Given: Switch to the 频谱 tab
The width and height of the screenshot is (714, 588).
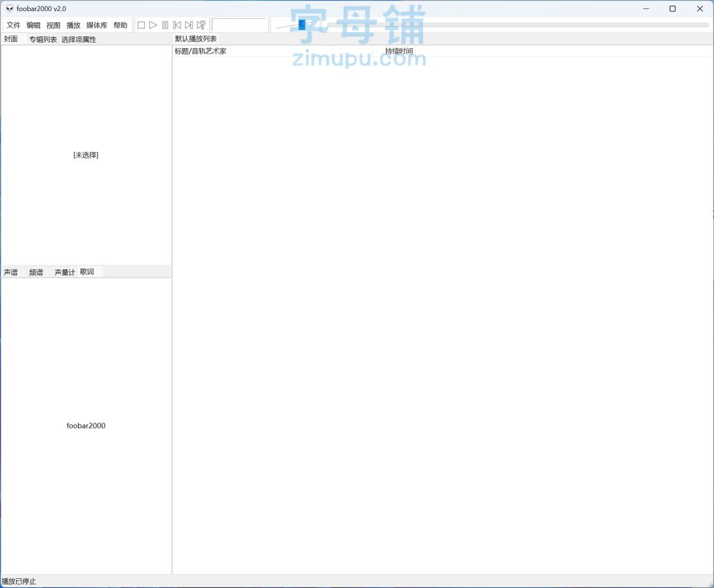Looking at the screenshot, I should [36, 272].
